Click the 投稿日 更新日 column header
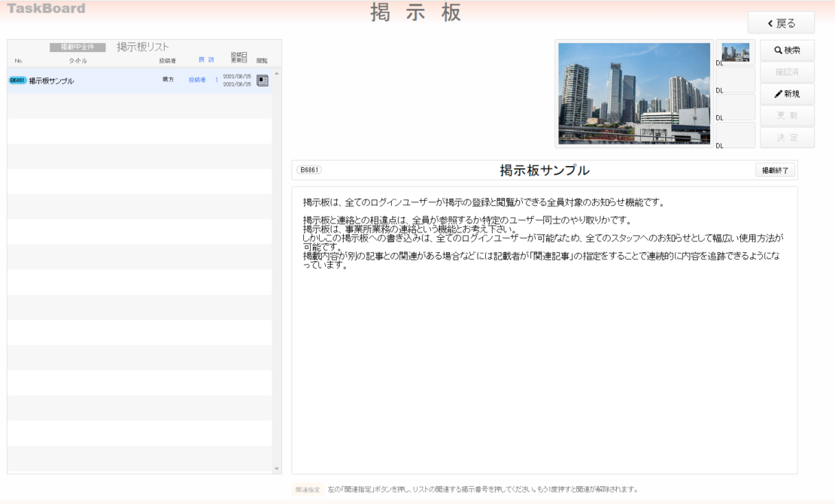 click(x=238, y=57)
